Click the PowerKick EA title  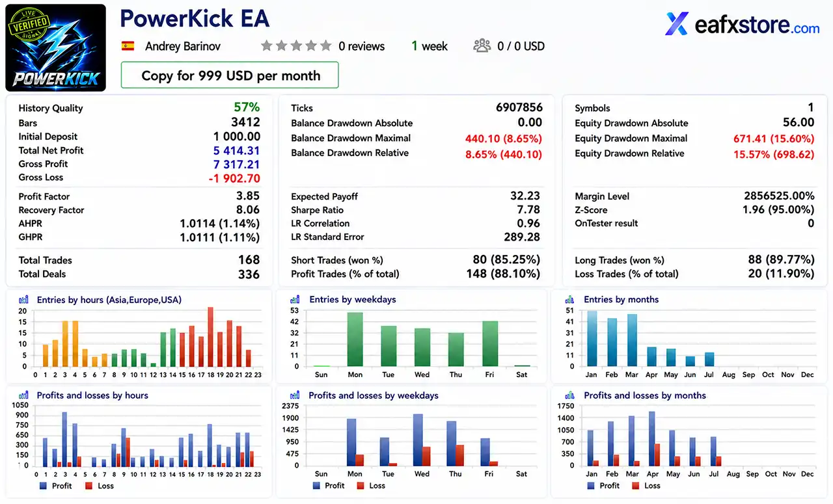pos(195,19)
